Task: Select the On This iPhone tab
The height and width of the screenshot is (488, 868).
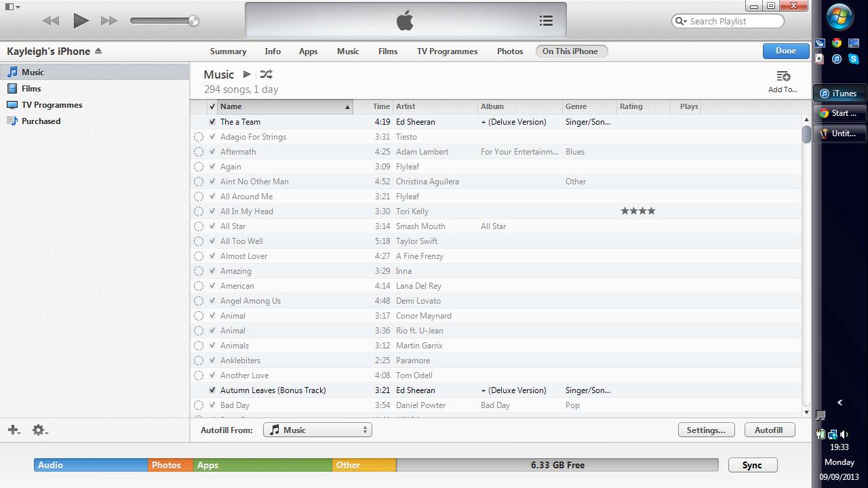Action: point(570,52)
